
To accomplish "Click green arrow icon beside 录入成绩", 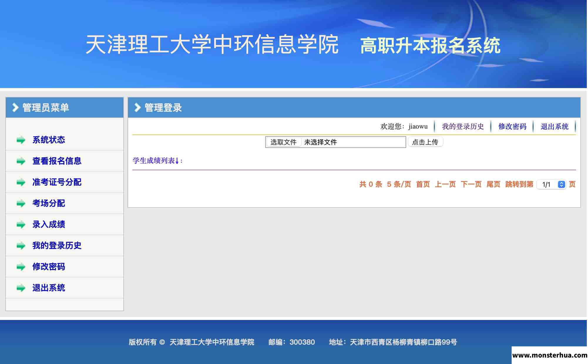I will (x=21, y=225).
